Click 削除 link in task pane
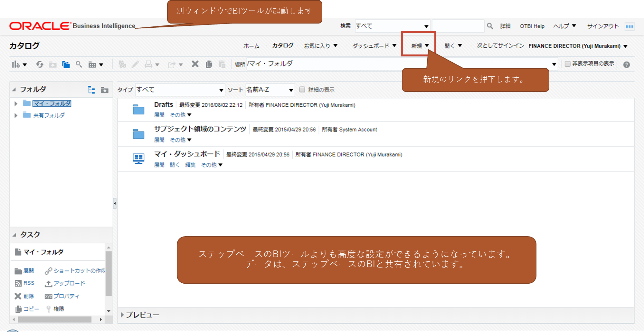The width and height of the screenshot is (644, 332). point(29,296)
